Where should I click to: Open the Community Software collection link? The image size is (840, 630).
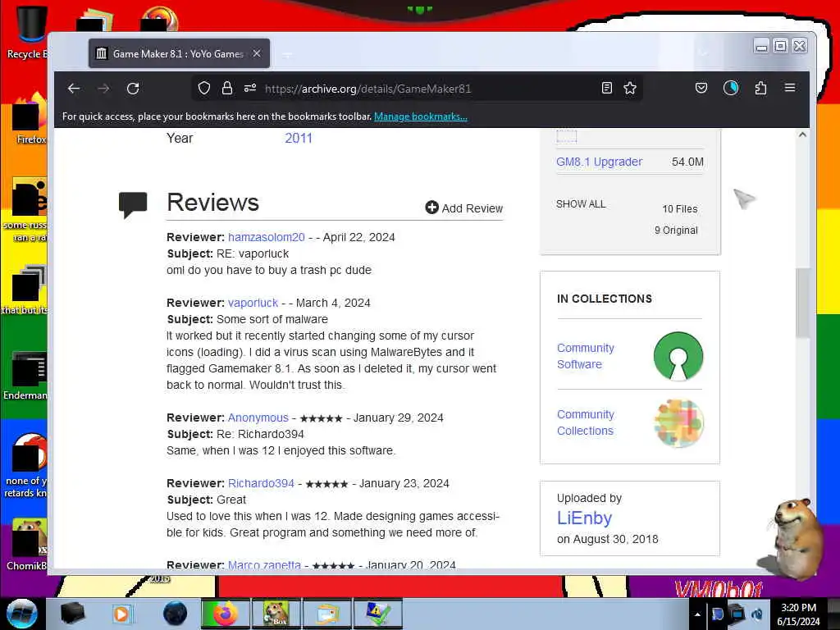click(x=586, y=356)
